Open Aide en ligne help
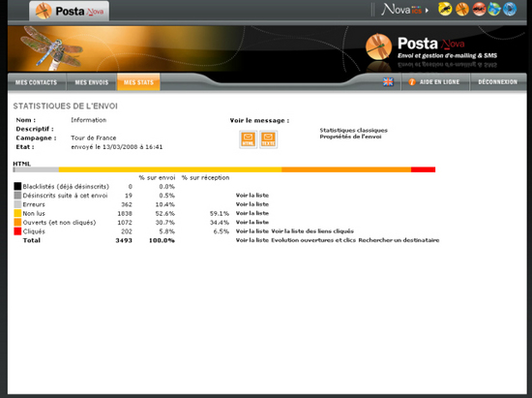The image size is (532, 398). pyautogui.click(x=435, y=82)
